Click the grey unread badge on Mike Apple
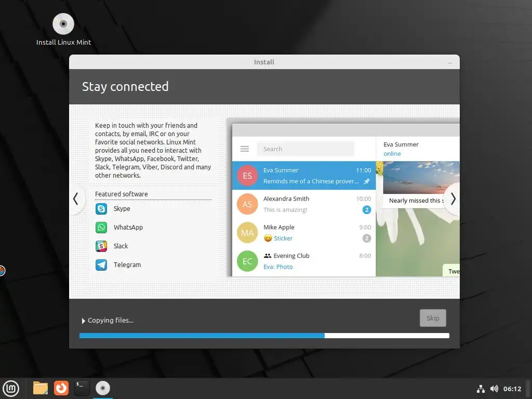532x399 pixels. pos(367,238)
